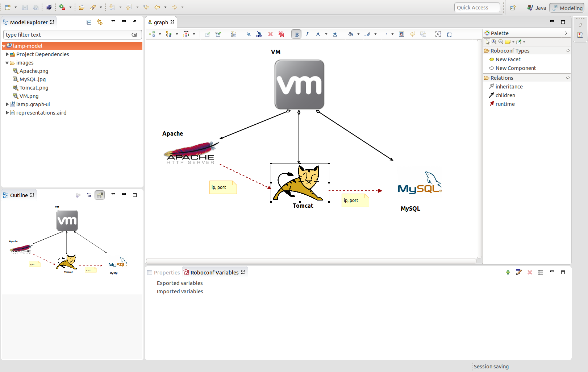Image resolution: width=588 pixels, height=372 pixels.
Task: Click the Font color A icon
Action: pyautogui.click(x=318, y=34)
